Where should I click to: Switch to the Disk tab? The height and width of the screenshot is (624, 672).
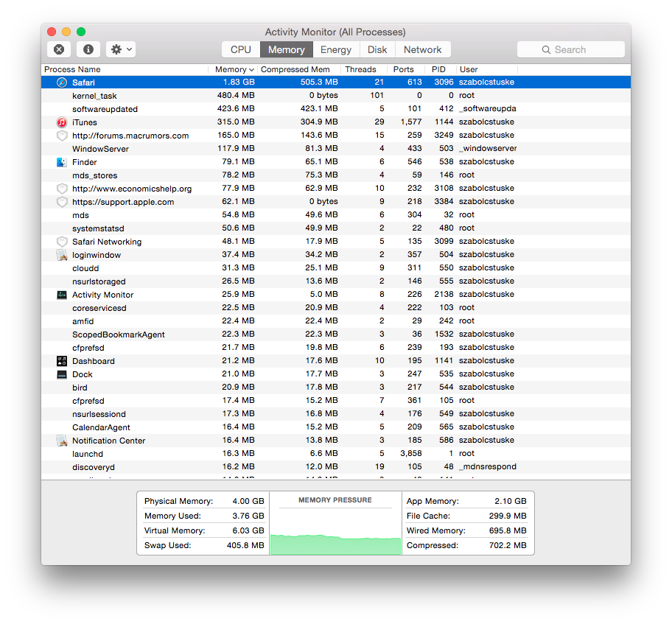377,49
